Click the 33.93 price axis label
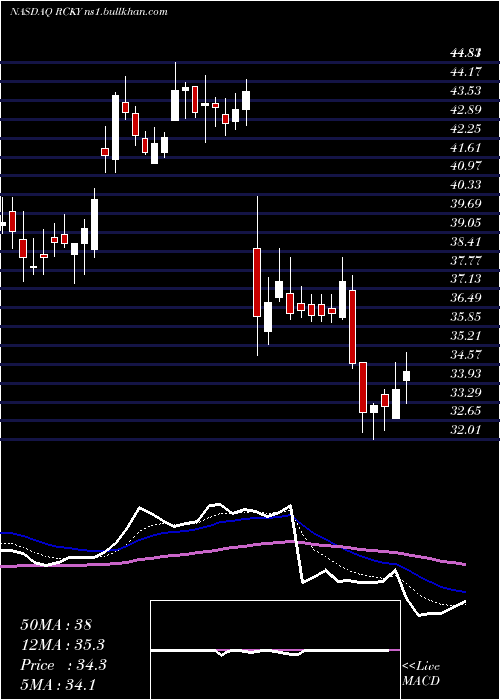 point(466,374)
